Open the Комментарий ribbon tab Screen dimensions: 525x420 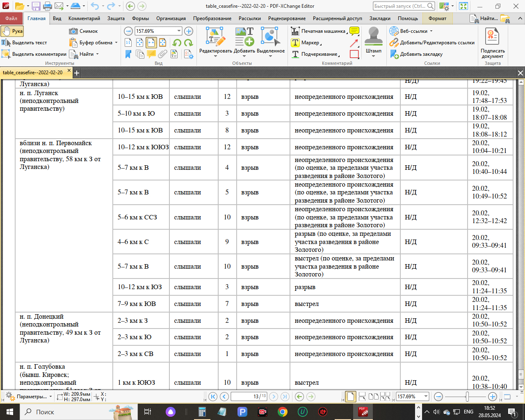pyautogui.click(x=84, y=18)
